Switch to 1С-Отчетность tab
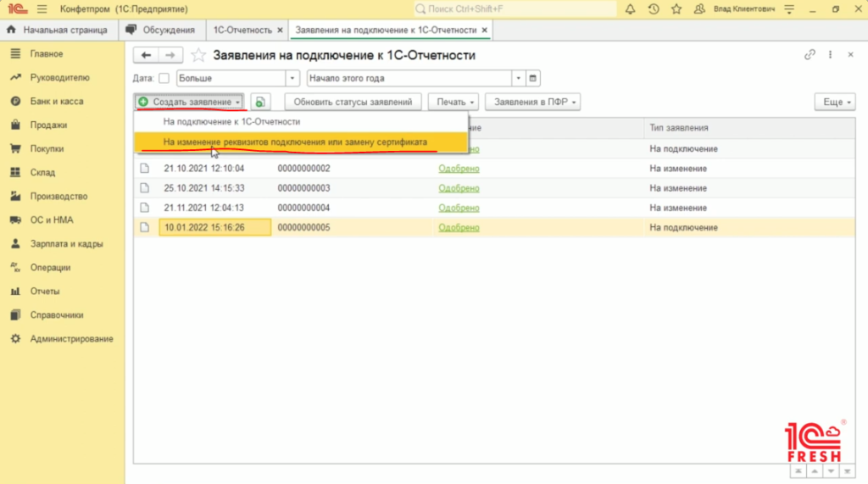Screen dimensions: 868x484 tap(242, 30)
